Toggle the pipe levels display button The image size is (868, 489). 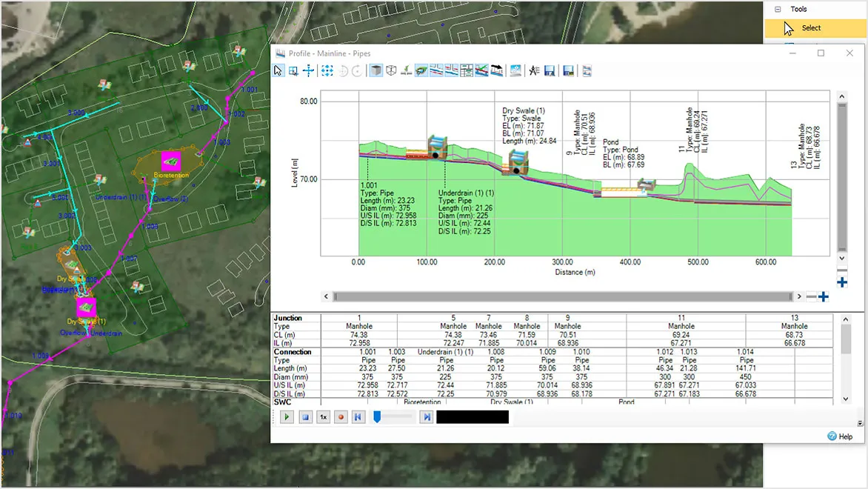click(437, 71)
